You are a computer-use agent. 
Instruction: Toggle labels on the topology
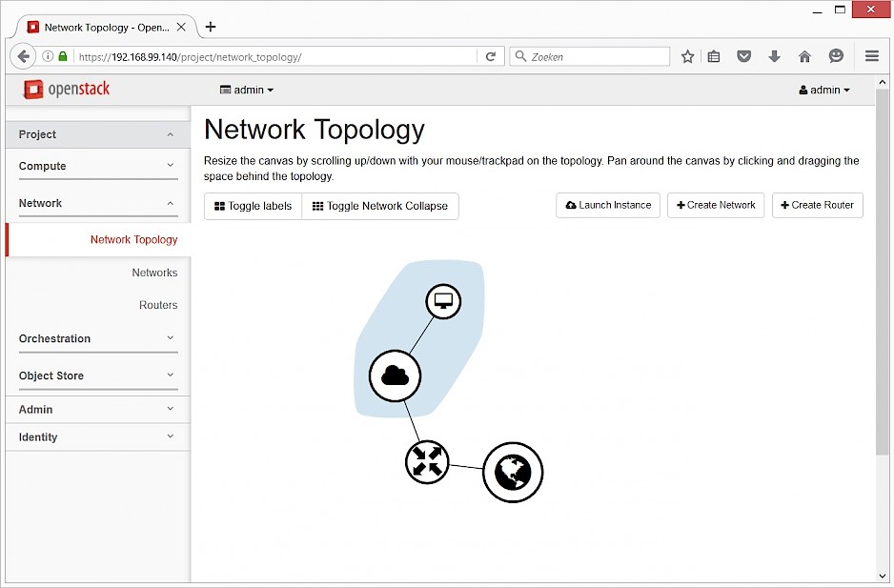(254, 206)
